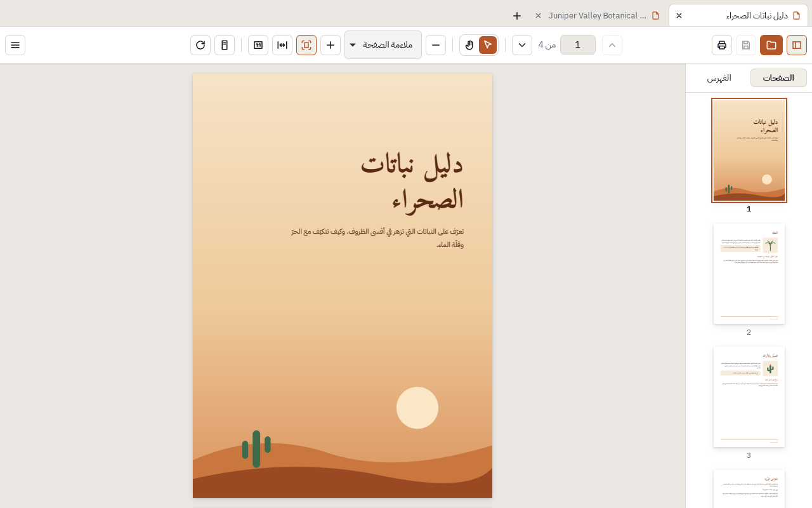The width and height of the screenshot is (812, 508).
Task: Zoom in with the plus button
Action: (x=331, y=45)
